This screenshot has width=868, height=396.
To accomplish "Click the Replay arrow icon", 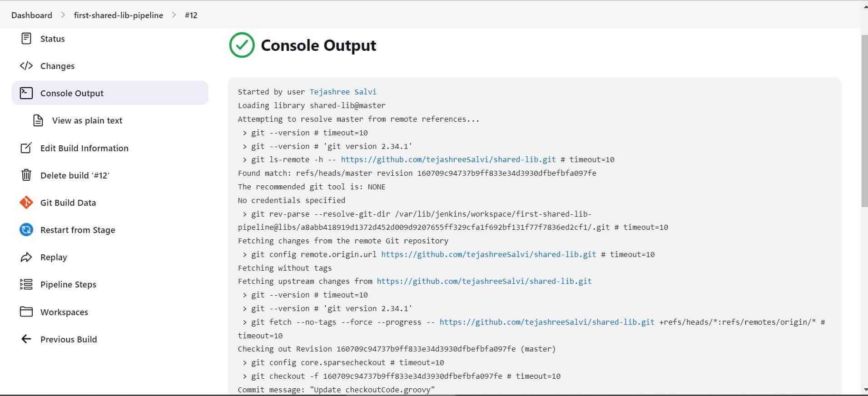I will tap(26, 257).
